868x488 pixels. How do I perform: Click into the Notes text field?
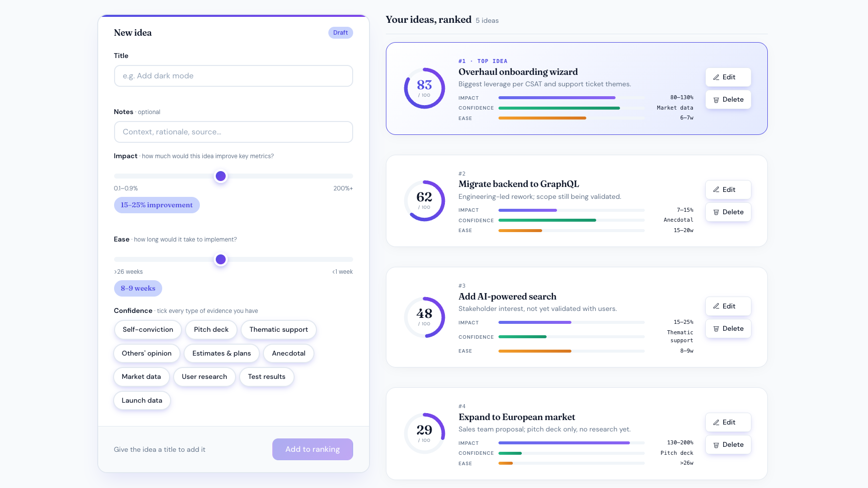(233, 132)
